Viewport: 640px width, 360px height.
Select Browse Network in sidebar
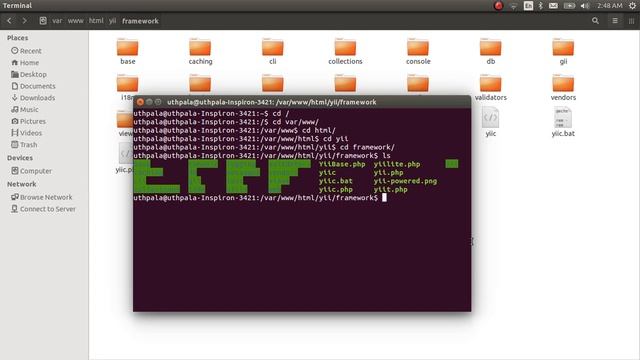click(x=41, y=197)
